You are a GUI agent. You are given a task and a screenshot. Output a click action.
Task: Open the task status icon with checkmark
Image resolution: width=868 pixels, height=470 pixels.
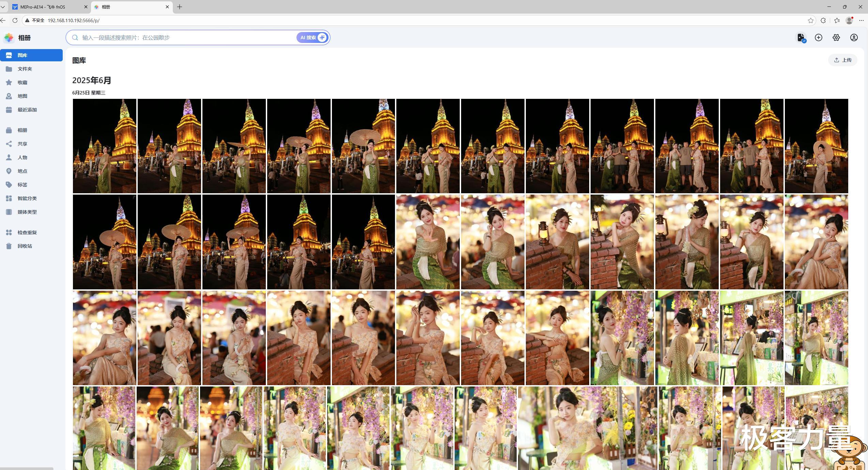[801, 37]
